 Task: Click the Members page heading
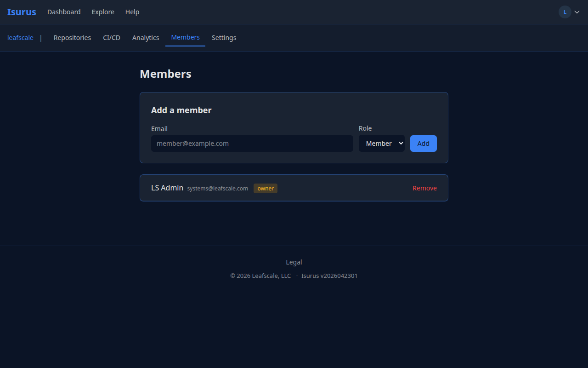[x=165, y=74]
